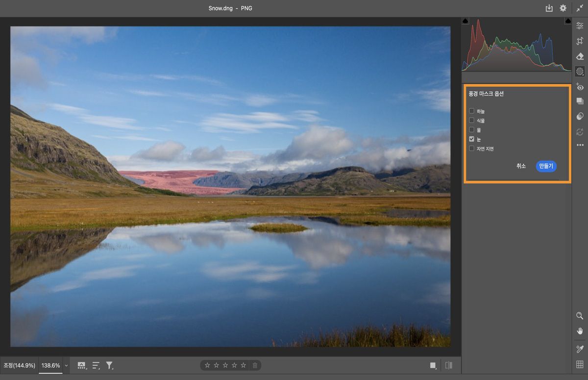Click the 취소 cancel button

[x=521, y=166]
